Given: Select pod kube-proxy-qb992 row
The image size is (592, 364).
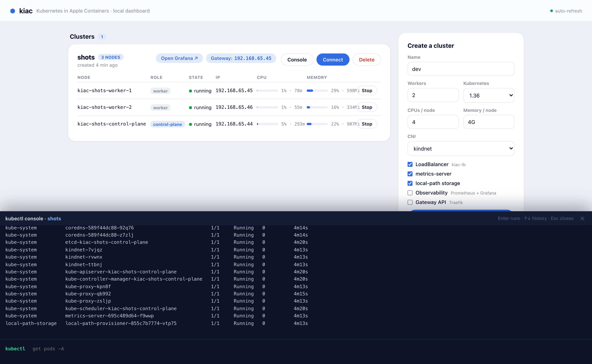Looking at the screenshot, I should coord(157,294).
